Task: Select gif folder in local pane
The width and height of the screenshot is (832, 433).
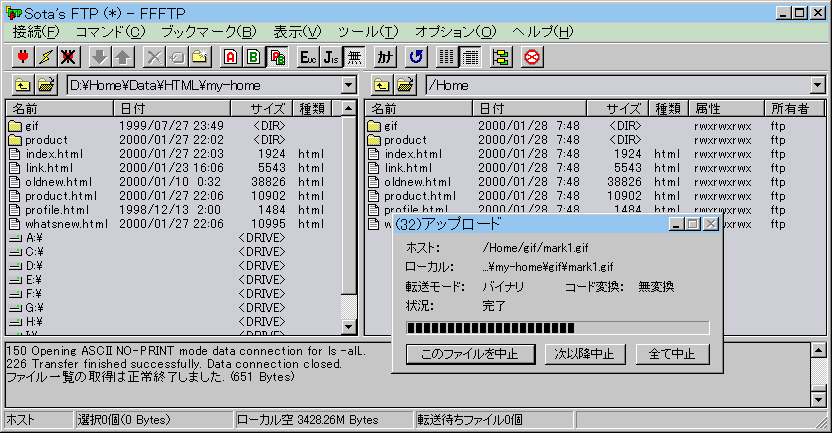Action: click(24, 126)
